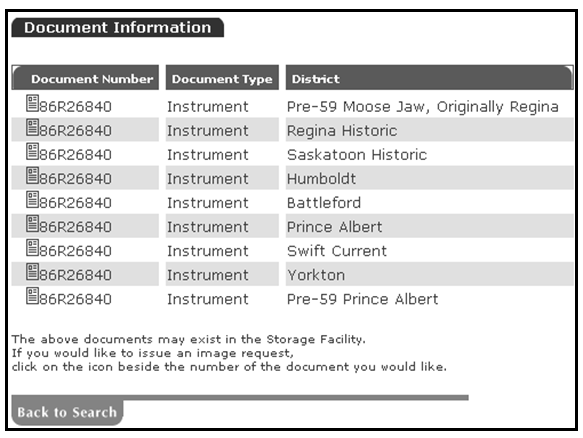583x438 pixels.
Task: Choose the document icon for Swift Current
Action: coord(32,247)
